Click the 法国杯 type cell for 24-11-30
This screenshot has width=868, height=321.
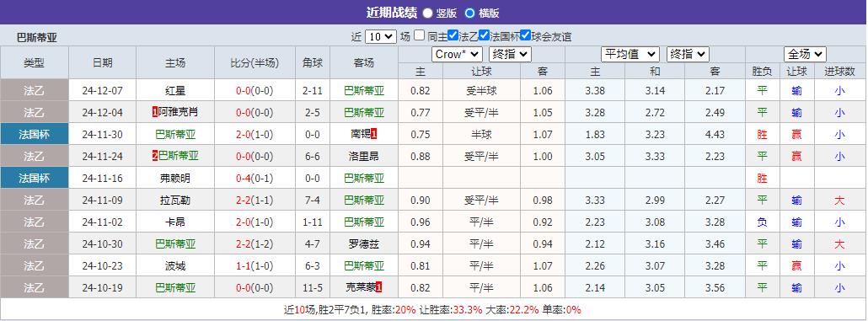pos(35,135)
